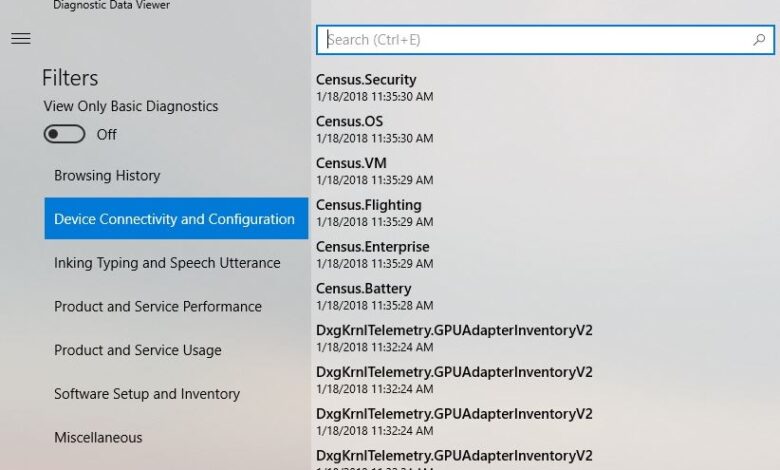This screenshot has height=470, width=780.
Task: Click the Filters heading
Action: pos(70,78)
